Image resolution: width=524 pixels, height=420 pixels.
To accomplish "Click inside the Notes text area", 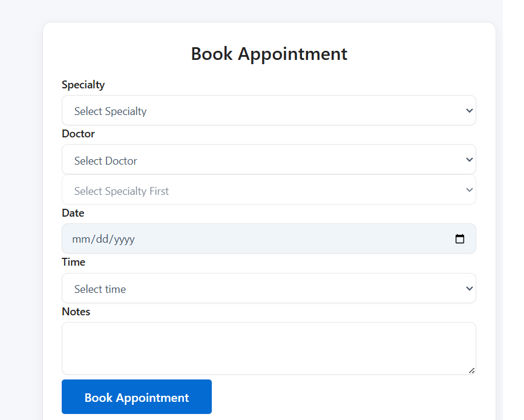I will click(x=269, y=348).
